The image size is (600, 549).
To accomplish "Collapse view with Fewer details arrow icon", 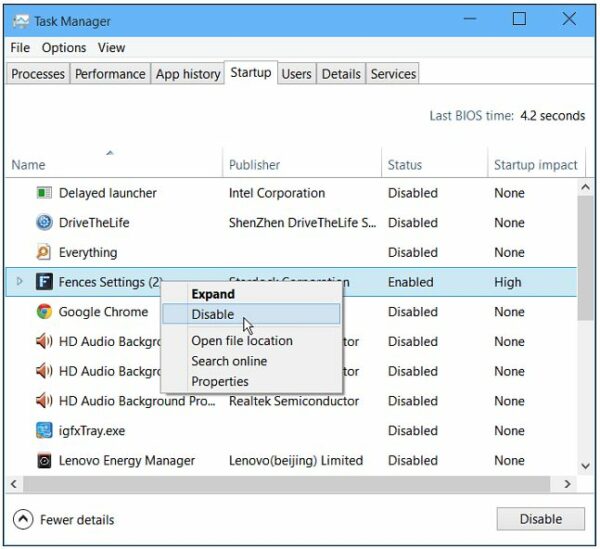I will [x=23, y=519].
